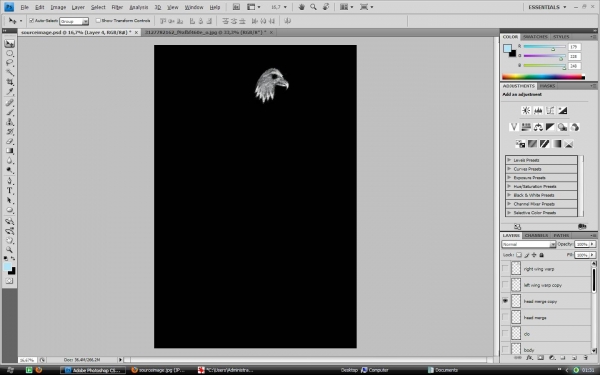Select the Magic Wand tool
The width and height of the screenshot is (600, 375).
10,72
